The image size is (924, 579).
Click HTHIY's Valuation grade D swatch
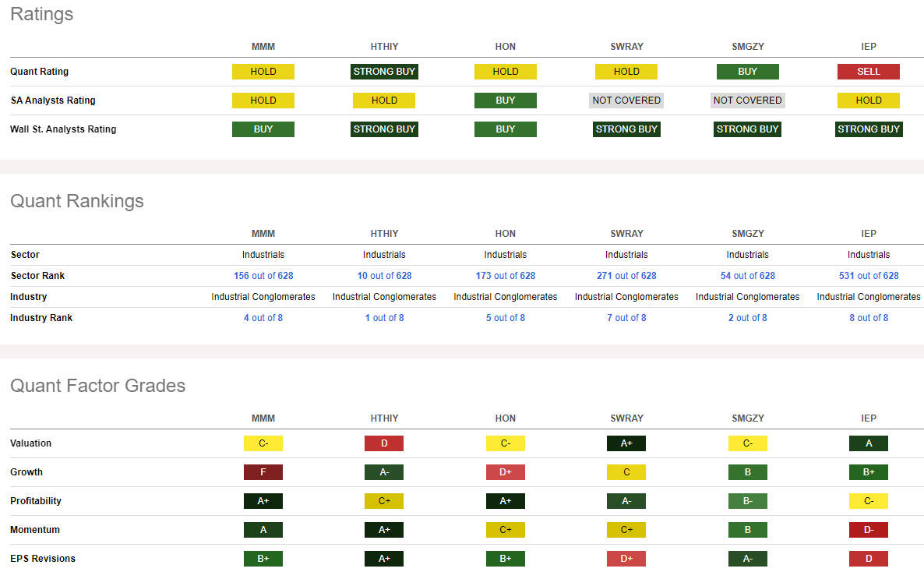384,443
